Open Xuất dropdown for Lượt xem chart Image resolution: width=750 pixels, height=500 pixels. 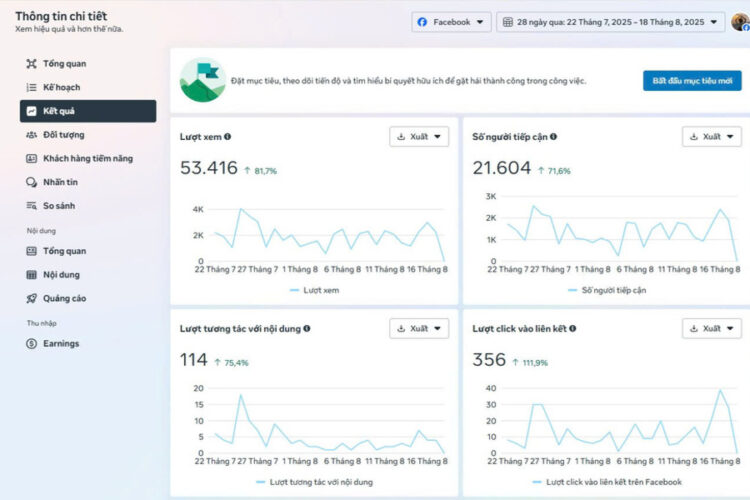(x=418, y=137)
